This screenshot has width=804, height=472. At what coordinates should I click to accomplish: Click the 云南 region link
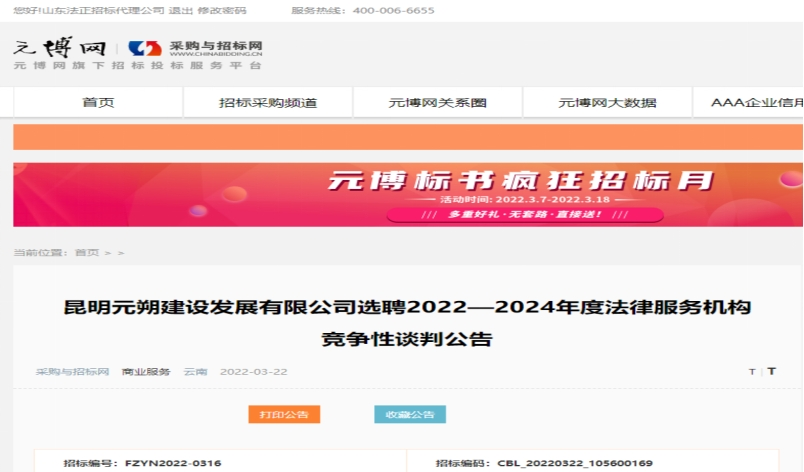click(195, 371)
